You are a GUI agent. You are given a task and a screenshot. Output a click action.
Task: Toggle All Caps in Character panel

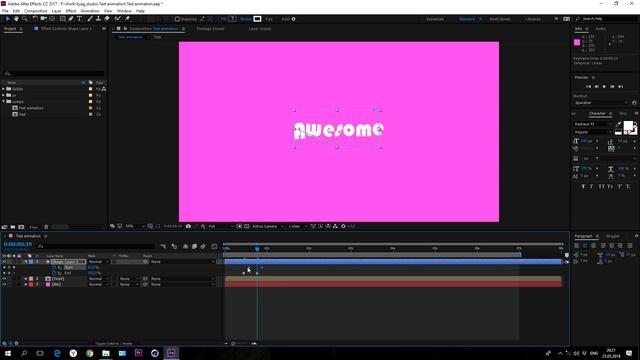[601, 186]
